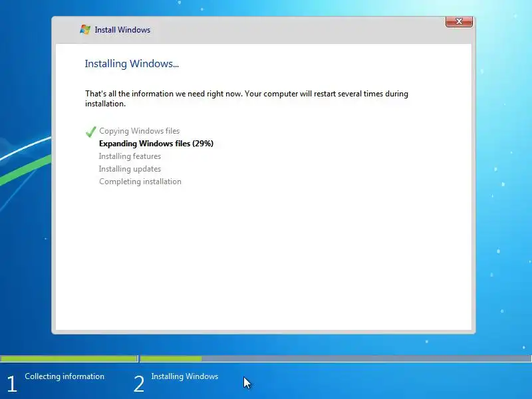
Task: Click the Windows flag logo in title bar
Action: [x=85, y=29]
